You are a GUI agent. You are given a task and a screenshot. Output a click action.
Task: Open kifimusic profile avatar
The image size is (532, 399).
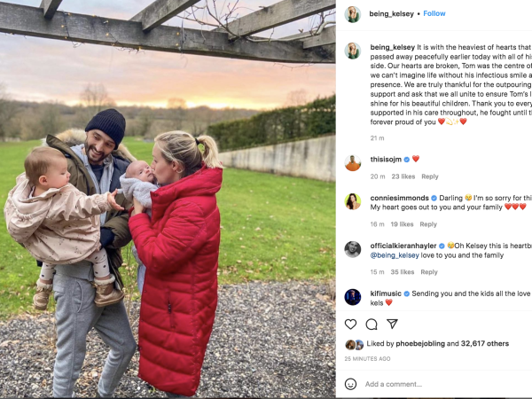(353, 297)
